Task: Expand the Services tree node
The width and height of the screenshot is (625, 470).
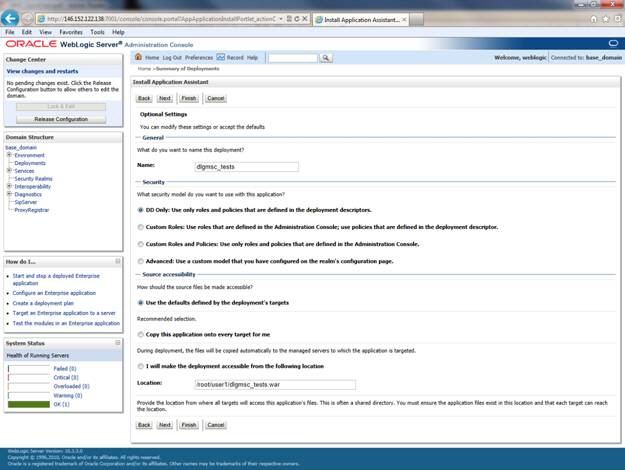Action: point(9,170)
